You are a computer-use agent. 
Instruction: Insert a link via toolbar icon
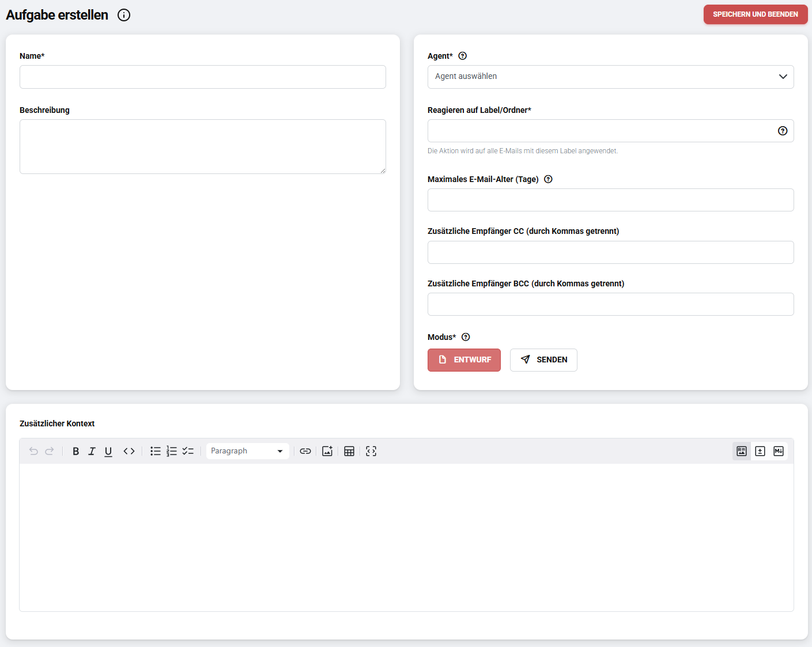pyautogui.click(x=305, y=451)
